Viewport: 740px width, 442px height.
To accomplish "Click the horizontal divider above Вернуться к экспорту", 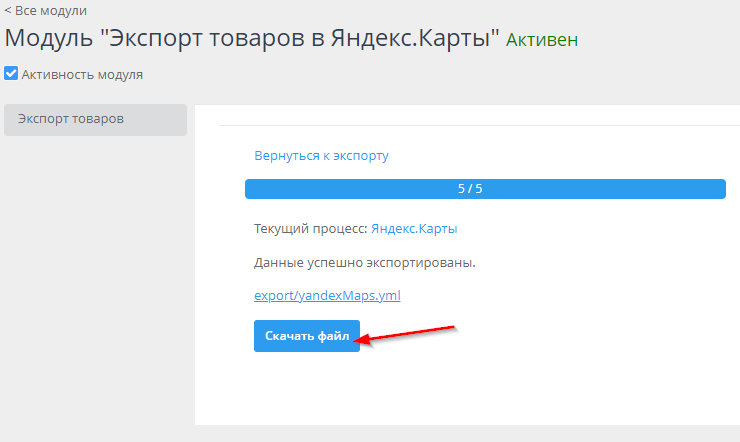I will [480, 125].
